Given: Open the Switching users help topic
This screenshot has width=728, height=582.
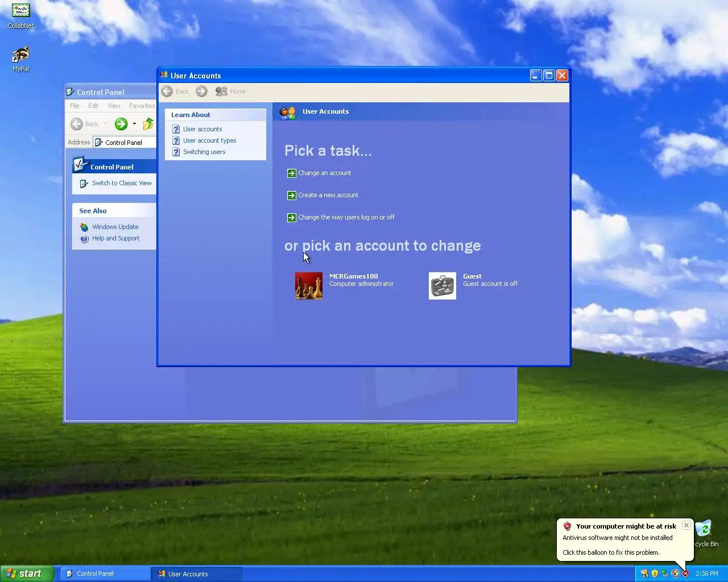Looking at the screenshot, I should point(204,152).
